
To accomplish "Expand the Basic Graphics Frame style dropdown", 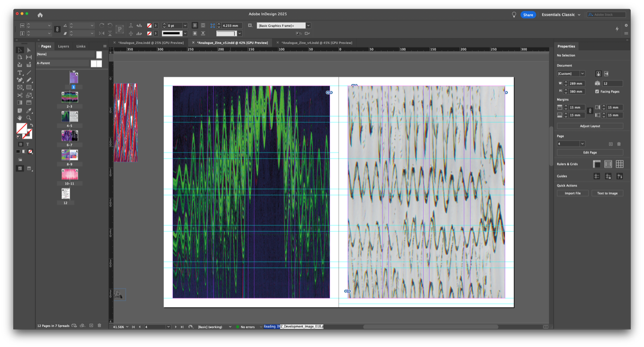I will point(308,26).
